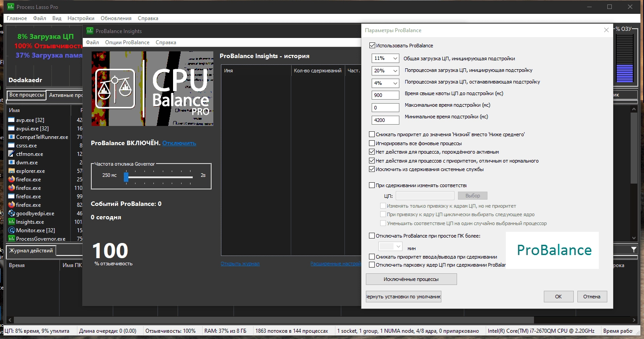Click the avp.exe process icon
Viewport: 644px width, 339px height.
click(x=12, y=120)
